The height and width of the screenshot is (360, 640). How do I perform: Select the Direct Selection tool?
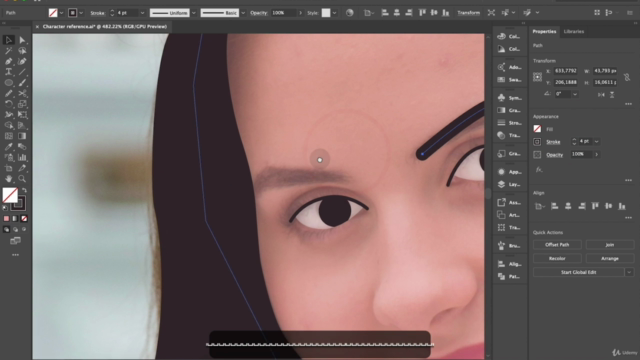click(22, 40)
